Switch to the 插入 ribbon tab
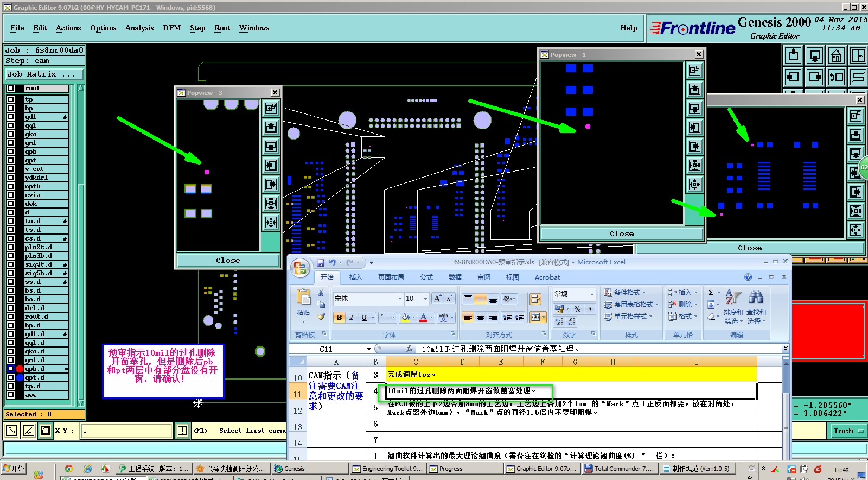 tap(355, 277)
